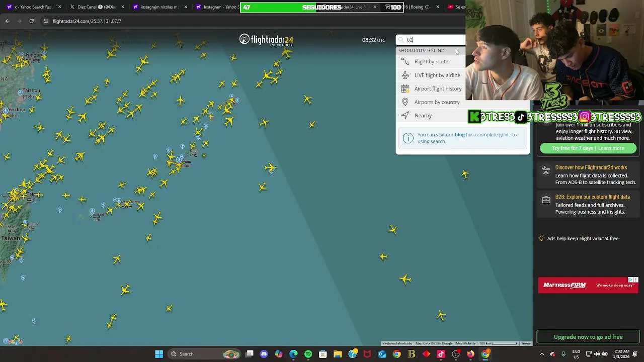Open Microsoft Edge from the taskbar
Image resolution: width=644 pixels, height=362 pixels.
click(x=293, y=354)
